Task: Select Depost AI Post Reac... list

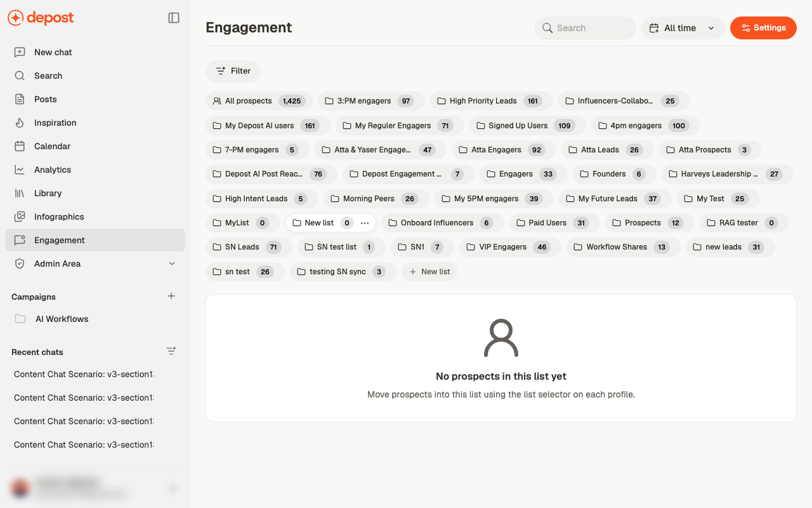Action: tap(272, 174)
